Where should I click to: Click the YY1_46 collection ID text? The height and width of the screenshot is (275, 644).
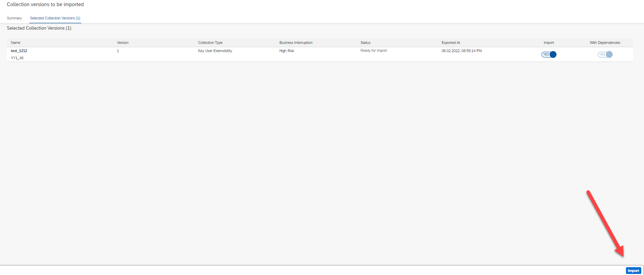pyautogui.click(x=17, y=58)
